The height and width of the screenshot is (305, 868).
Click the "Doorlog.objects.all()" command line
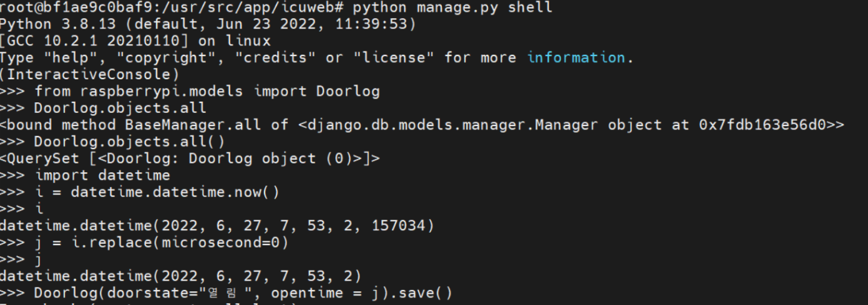click(x=112, y=142)
